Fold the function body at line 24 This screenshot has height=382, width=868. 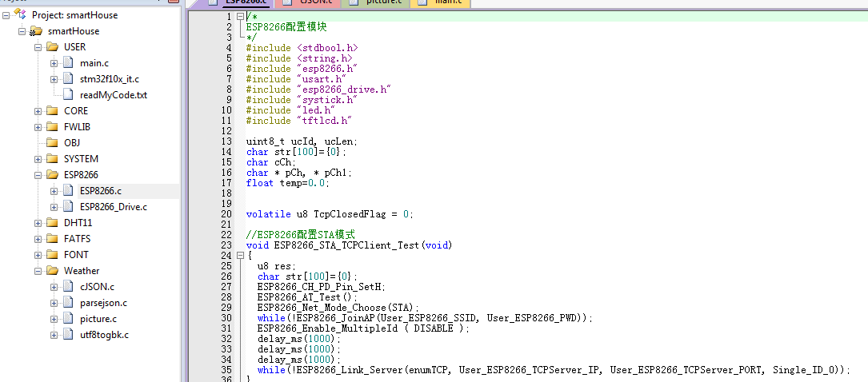click(x=240, y=256)
